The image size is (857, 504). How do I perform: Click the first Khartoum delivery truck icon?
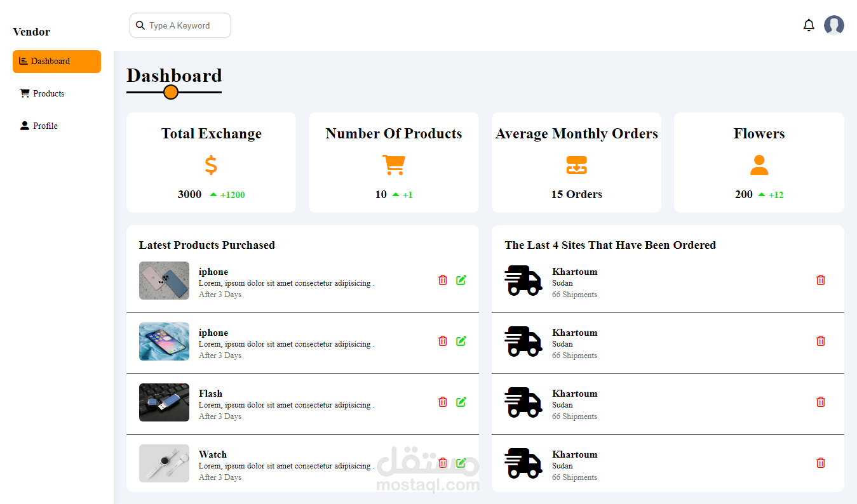click(x=523, y=281)
